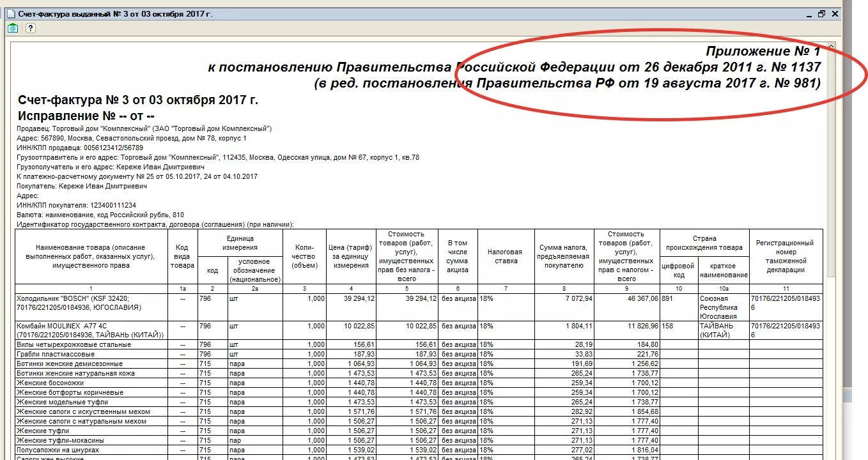
Task: Restore down the invoice document window
Action: tap(821, 13)
